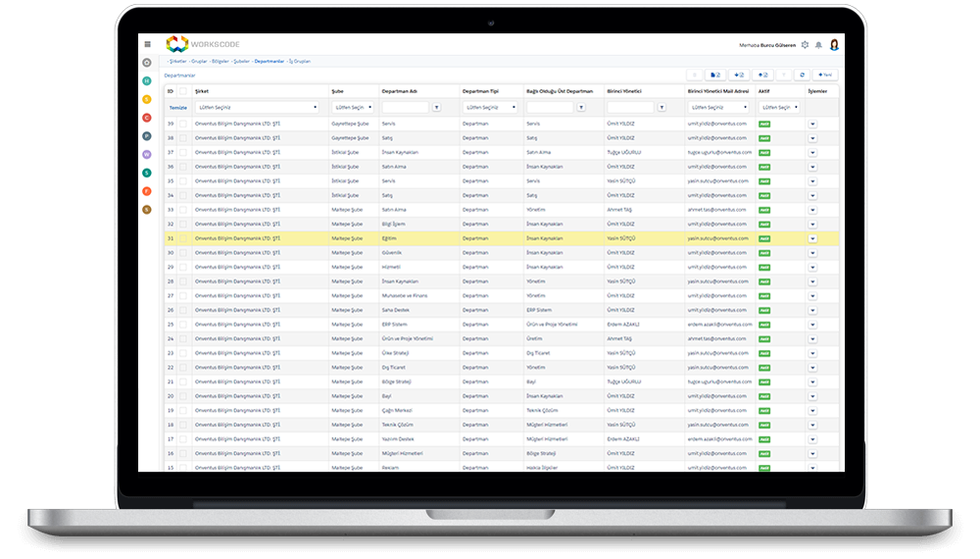Sort by Departman Adı column header
The image size is (980, 559).
tap(400, 91)
